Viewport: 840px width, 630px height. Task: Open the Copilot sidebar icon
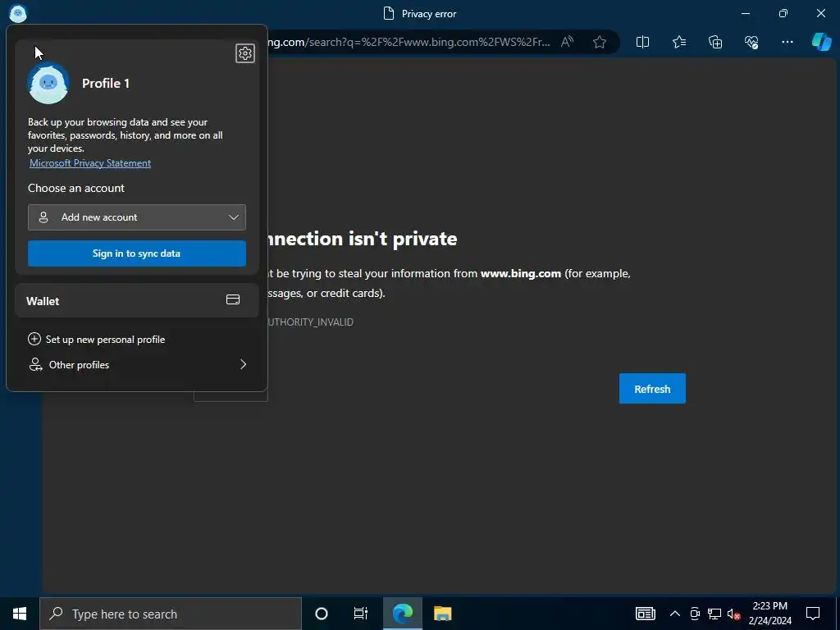[x=821, y=42]
